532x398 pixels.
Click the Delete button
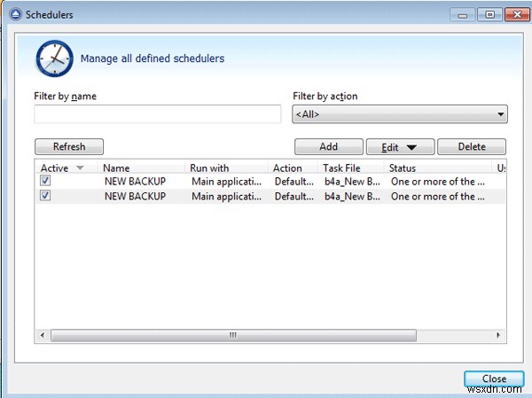pyautogui.click(x=472, y=146)
